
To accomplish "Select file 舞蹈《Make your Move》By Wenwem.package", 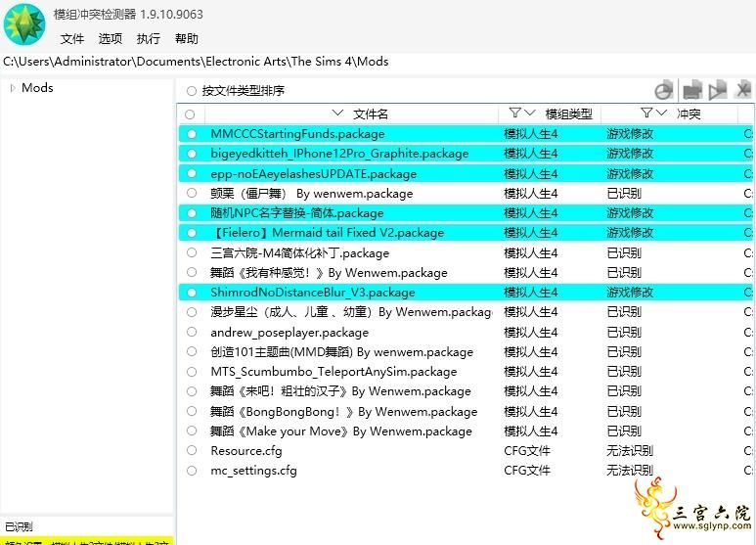I will (x=341, y=431).
